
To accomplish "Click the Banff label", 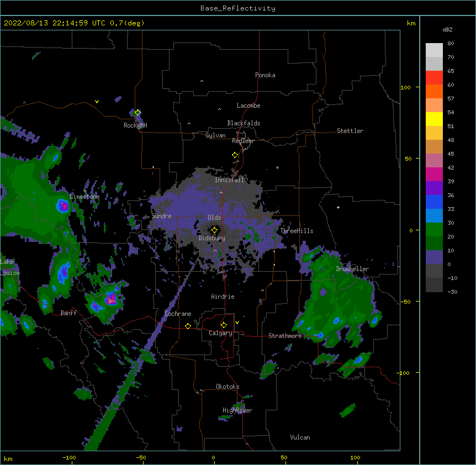I will [68, 313].
